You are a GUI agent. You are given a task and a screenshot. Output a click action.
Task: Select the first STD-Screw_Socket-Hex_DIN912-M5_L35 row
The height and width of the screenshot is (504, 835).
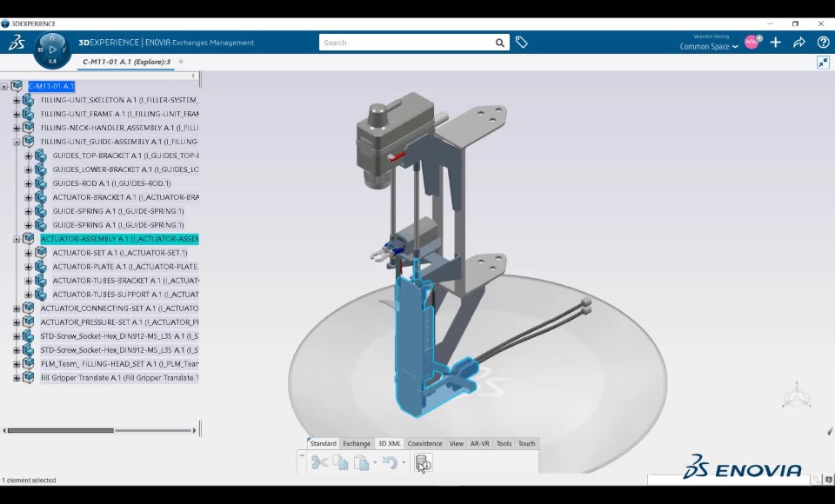[119, 336]
